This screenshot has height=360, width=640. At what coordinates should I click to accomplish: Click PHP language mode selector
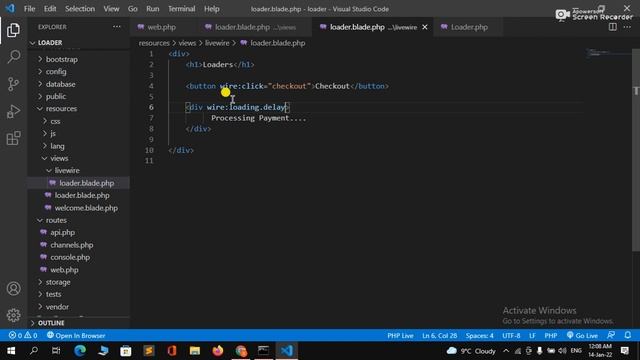pos(551,336)
